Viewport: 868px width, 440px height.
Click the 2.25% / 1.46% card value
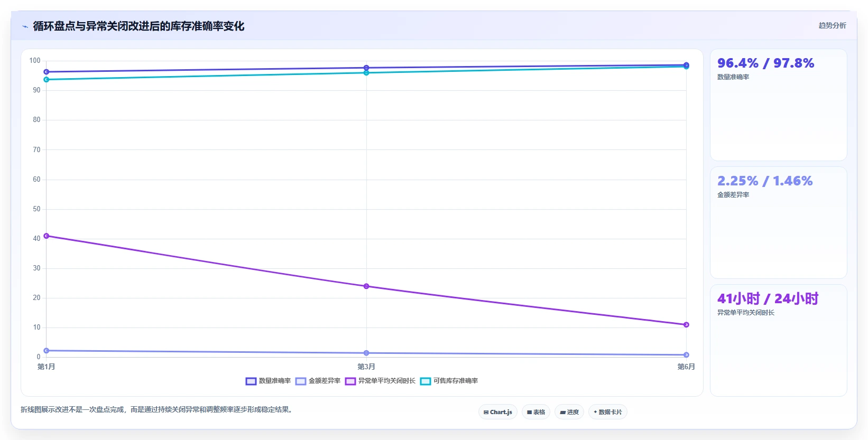[x=765, y=181]
